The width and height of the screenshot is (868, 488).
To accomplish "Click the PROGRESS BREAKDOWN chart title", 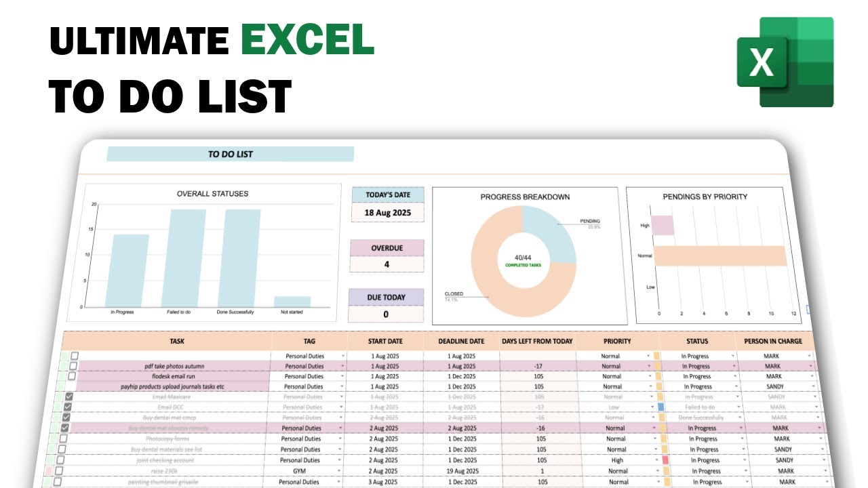I will 525,197.
